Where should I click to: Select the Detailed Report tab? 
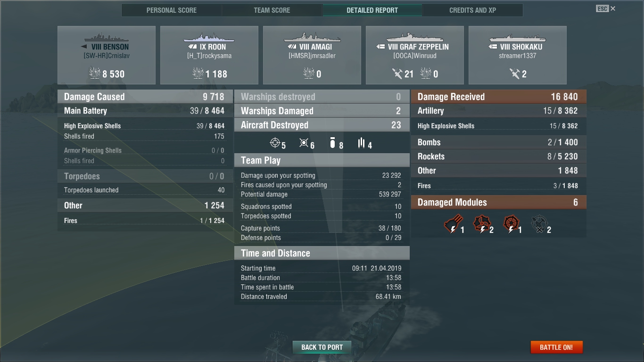(x=372, y=10)
